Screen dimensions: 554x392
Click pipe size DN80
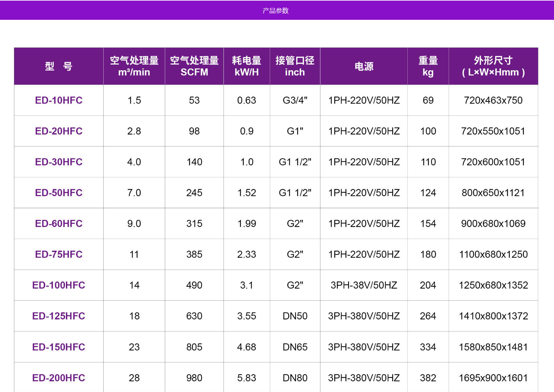pos(295,378)
